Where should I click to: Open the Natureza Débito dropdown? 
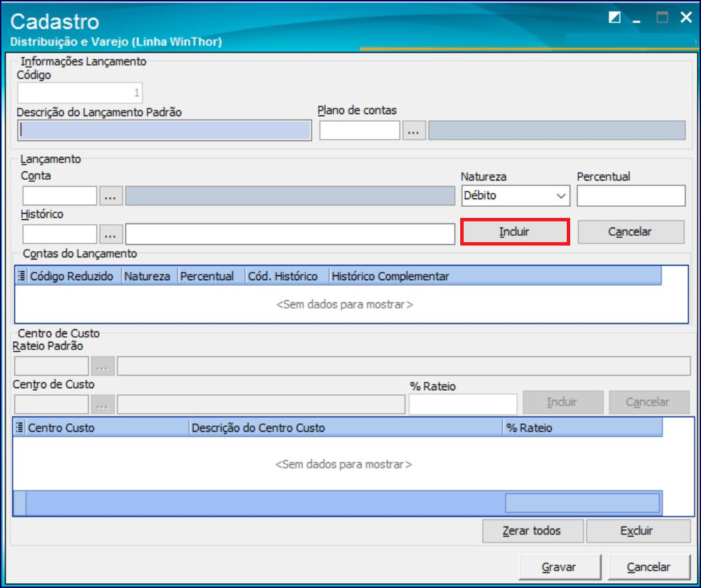tap(516, 196)
